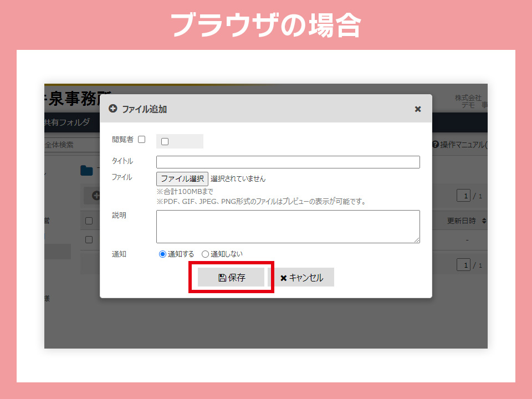Tick the first table row checkbox
The width and height of the screenshot is (532, 399).
89,240
